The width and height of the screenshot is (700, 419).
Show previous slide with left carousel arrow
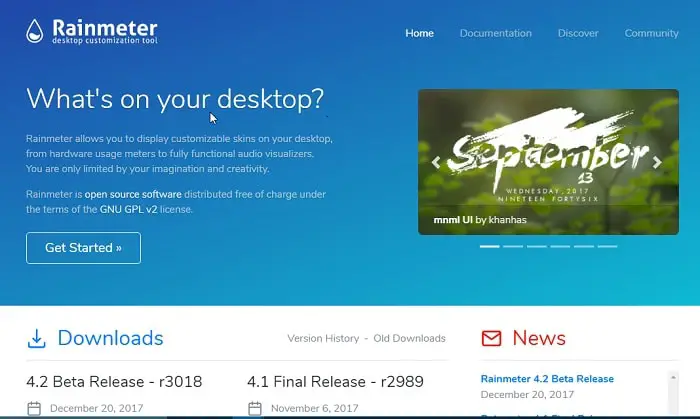click(x=436, y=162)
